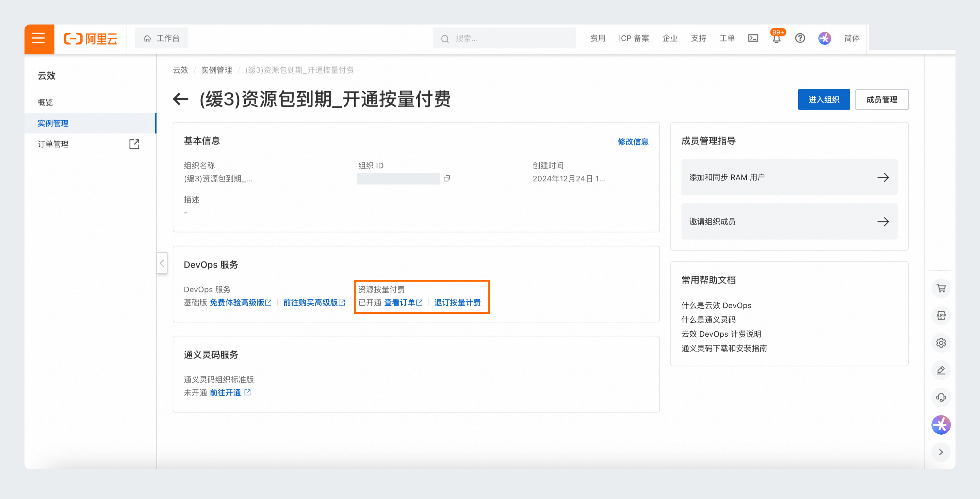The width and height of the screenshot is (980, 499).
Task: Open the 工单 menu
Action: click(726, 38)
